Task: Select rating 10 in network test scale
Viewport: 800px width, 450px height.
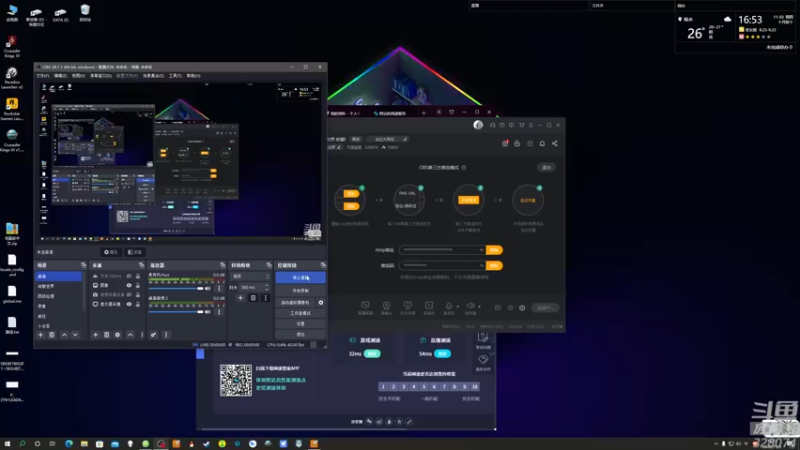Action: click(474, 387)
